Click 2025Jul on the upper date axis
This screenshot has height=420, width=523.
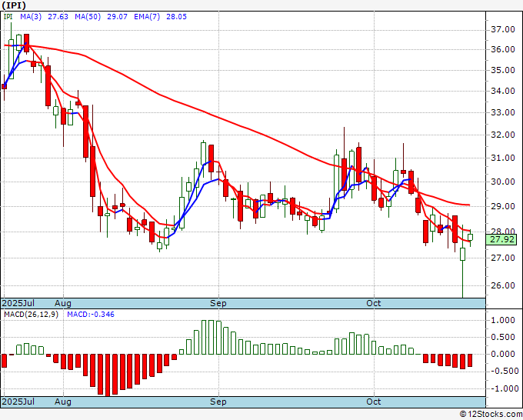(18, 303)
